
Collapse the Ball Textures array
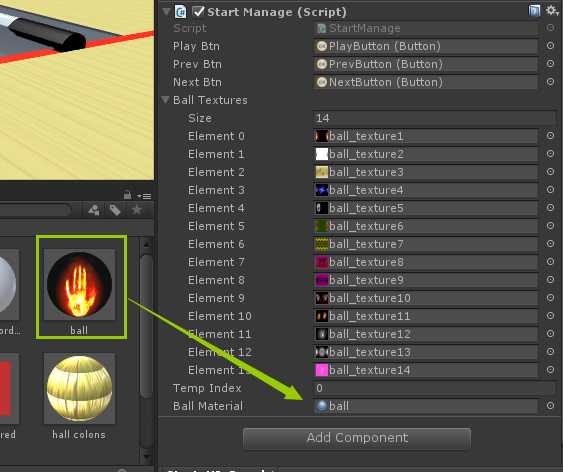pyautogui.click(x=166, y=100)
